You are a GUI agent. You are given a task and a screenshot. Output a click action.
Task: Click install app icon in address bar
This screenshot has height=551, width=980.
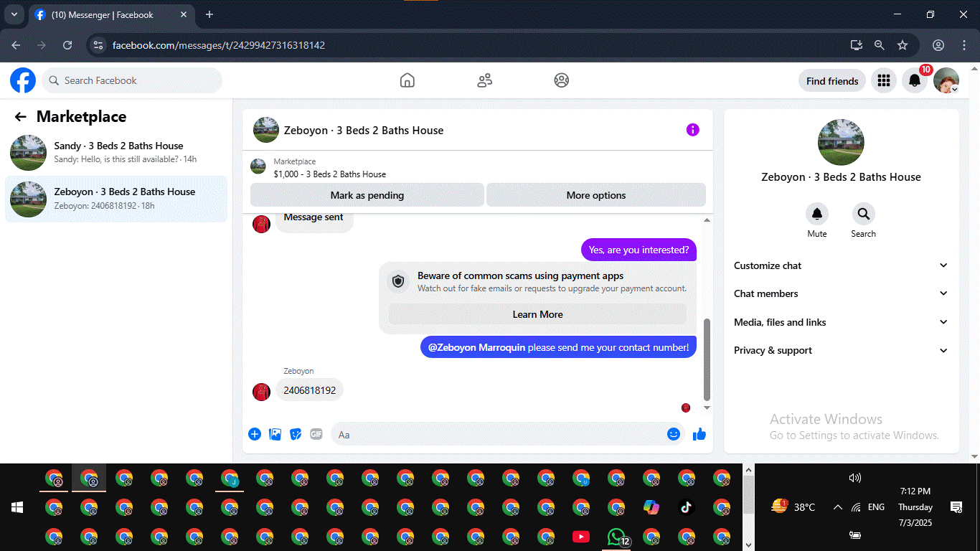coord(857,45)
